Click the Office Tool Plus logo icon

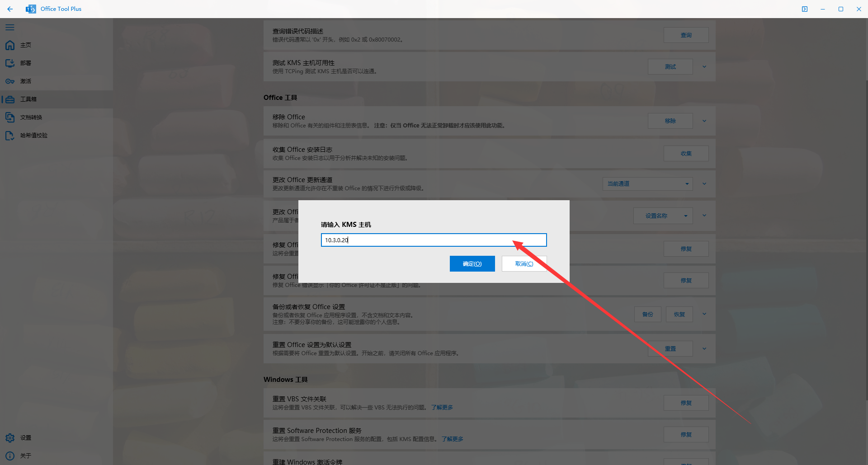tap(31, 9)
